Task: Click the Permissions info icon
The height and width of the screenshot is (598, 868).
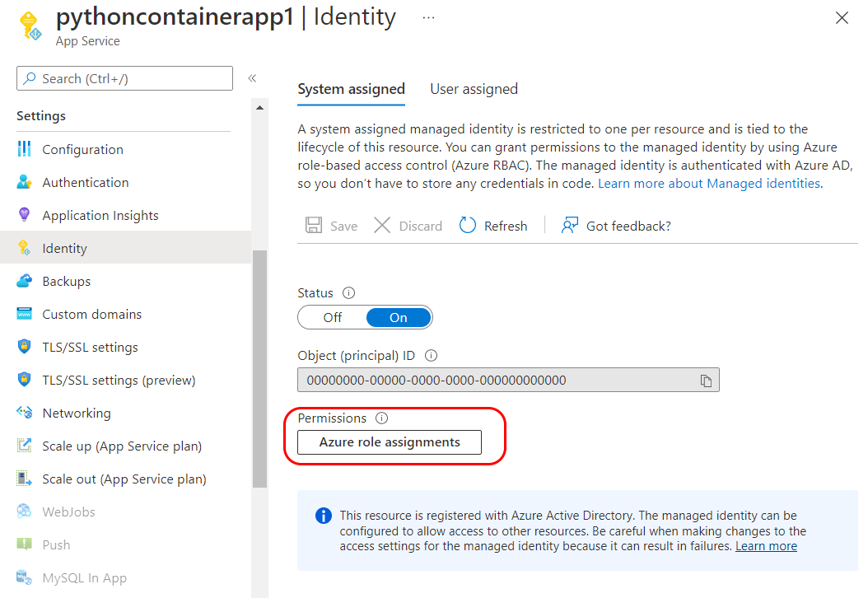Action: (x=381, y=418)
